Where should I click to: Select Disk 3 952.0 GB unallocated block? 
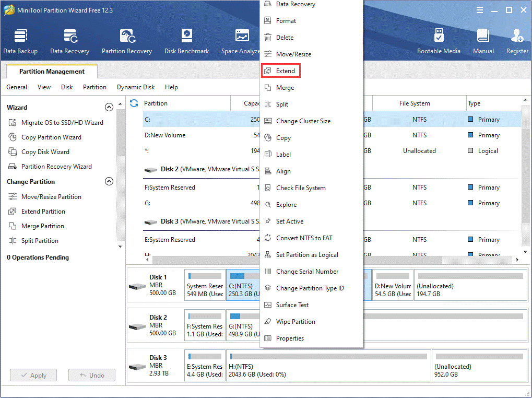(479, 366)
